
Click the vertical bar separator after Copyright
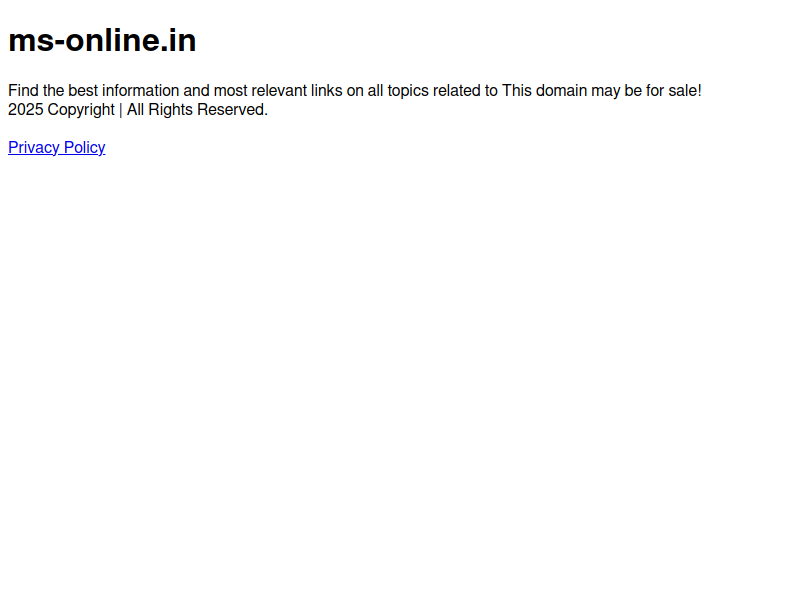(x=121, y=110)
